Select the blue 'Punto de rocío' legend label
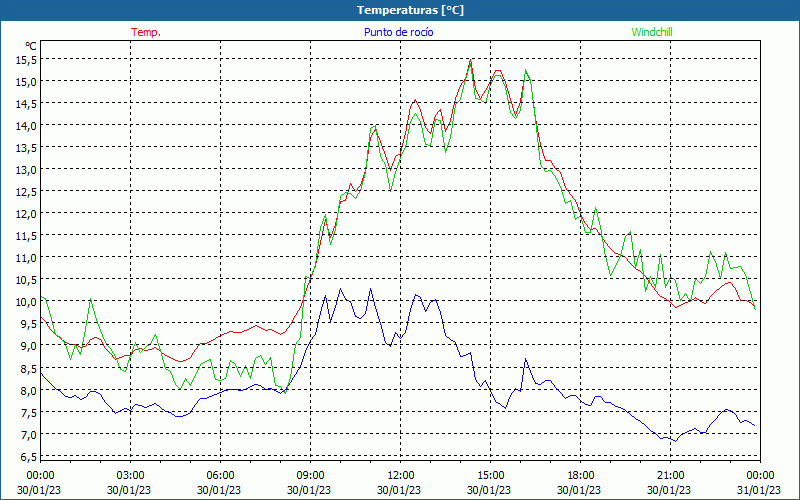Image resolution: width=800 pixels, height=500 pixels. click(398, 32)
